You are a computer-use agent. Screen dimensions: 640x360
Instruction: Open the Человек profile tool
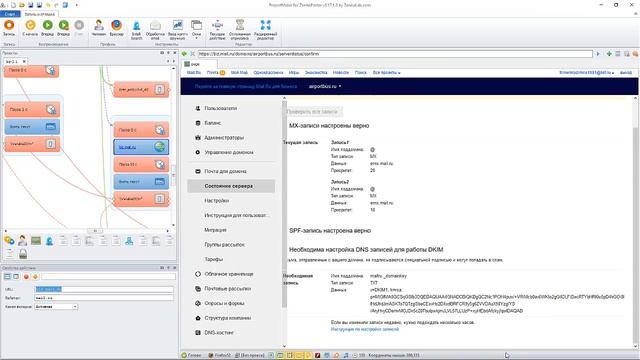pos(99,28)
